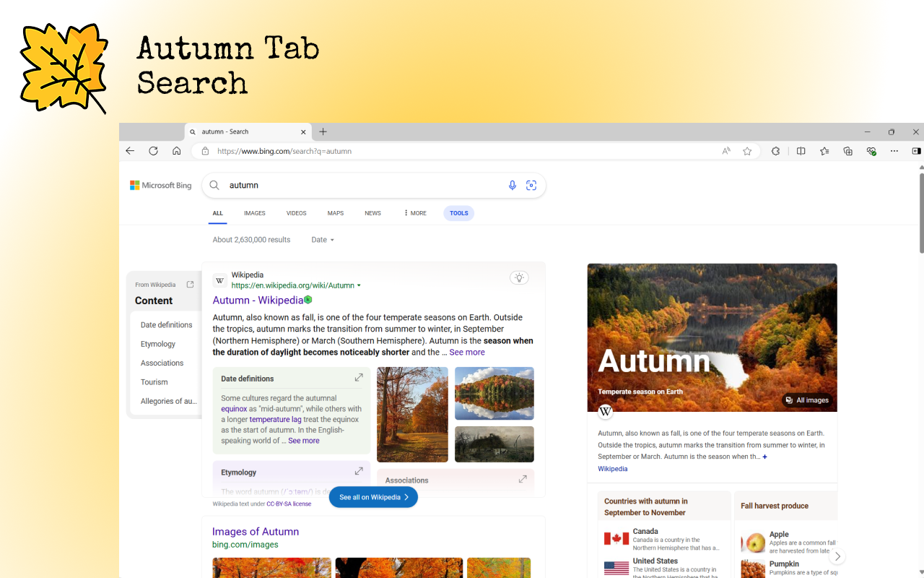Start read aloud from the address bar icon
The image size is (924, 578).
click(725, 151)
